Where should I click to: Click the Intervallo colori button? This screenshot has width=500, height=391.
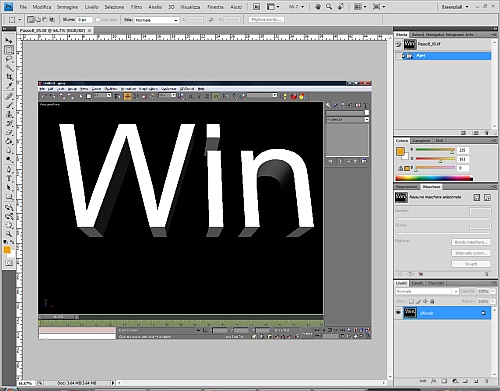click(471, 253)
